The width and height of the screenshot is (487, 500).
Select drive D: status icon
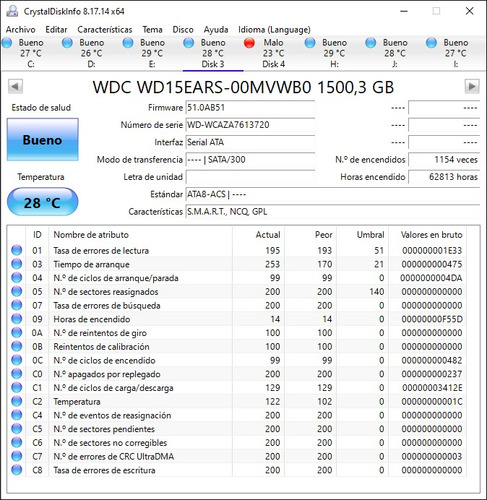(67, 43)
